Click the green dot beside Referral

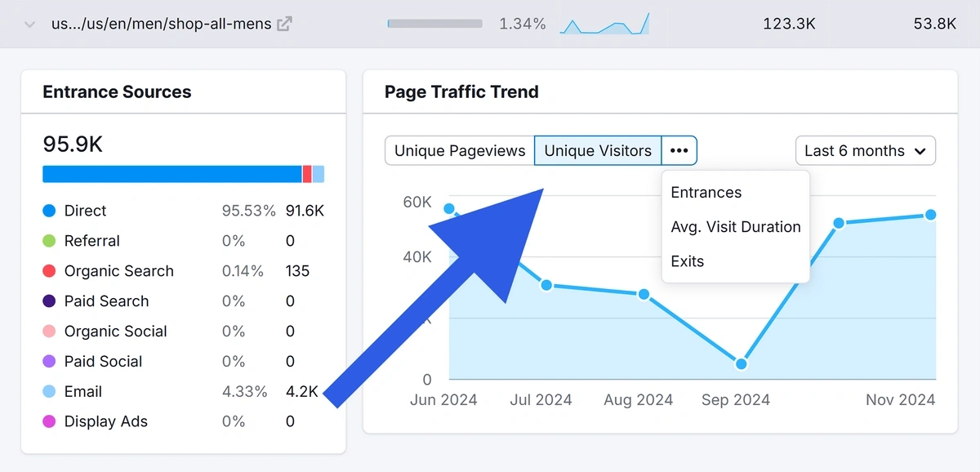pos(48,240)
